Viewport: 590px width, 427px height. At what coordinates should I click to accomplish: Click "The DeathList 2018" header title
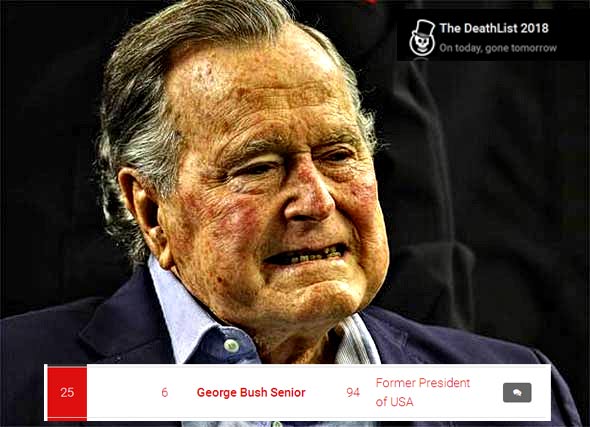coord(494,28)
